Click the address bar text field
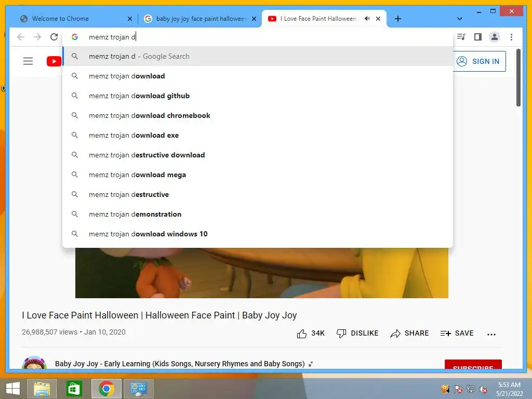Image resolution: width=532 pixels, height=399 pixels. coord(258,37)
